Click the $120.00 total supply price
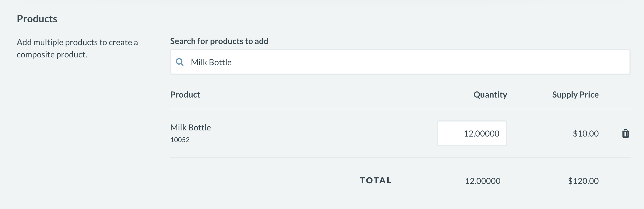The width and height of the screenshot is (644, 209). (x=583, y=181)
